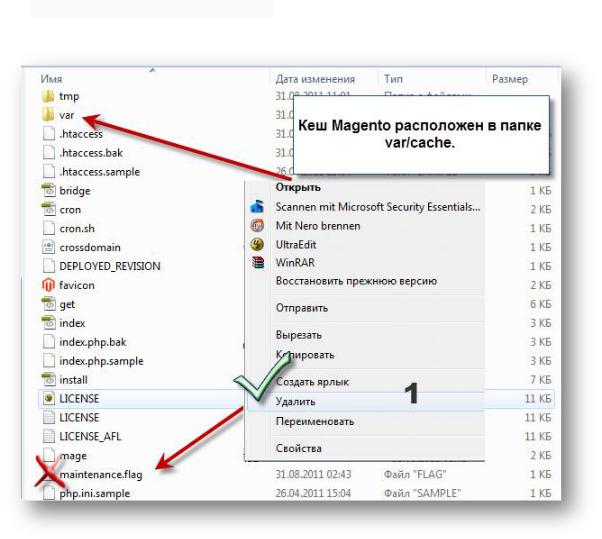Select the LICENSE_AFL file name
Viewport: 602px width, 539px height.
pyautogui.click(x=90, y=436)
